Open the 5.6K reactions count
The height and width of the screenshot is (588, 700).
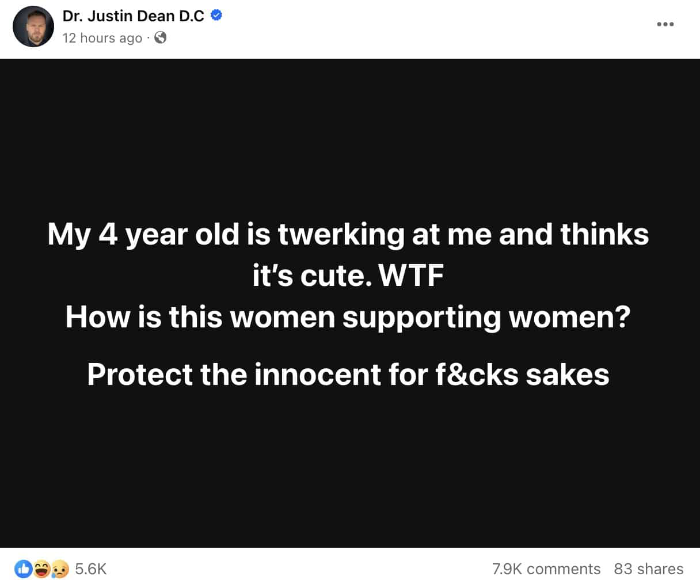coord(91,569)
